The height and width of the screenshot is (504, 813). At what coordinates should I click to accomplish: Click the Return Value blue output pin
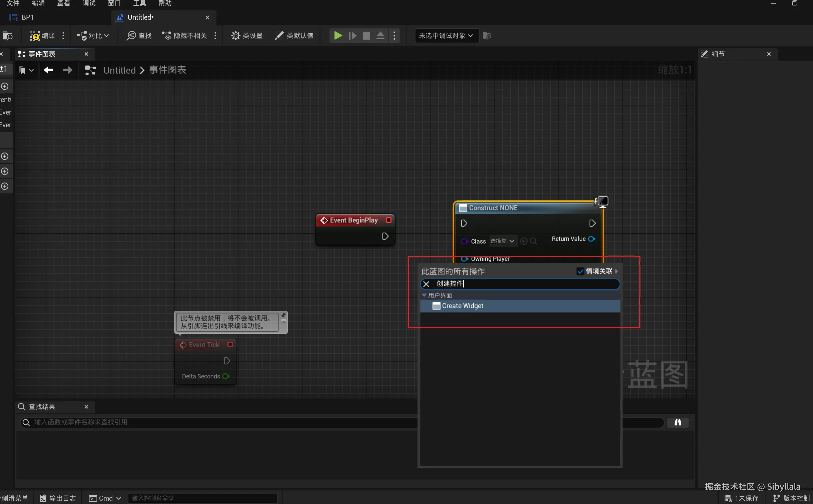(x=592, y=239)
